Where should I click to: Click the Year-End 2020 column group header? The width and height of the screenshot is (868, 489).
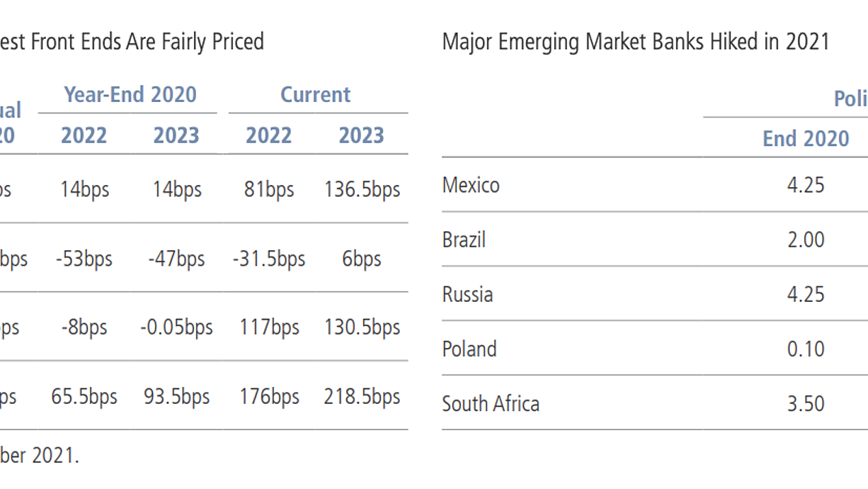tap(130, 95)
